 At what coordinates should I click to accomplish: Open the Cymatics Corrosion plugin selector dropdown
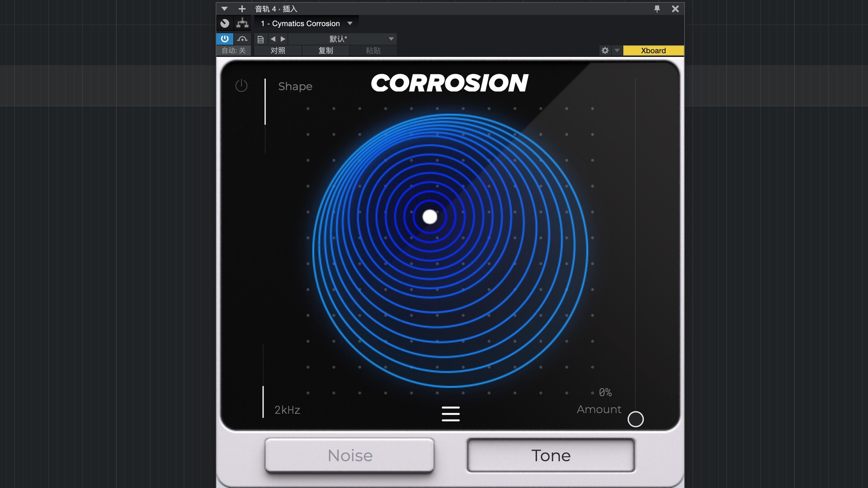pos(307,23)
